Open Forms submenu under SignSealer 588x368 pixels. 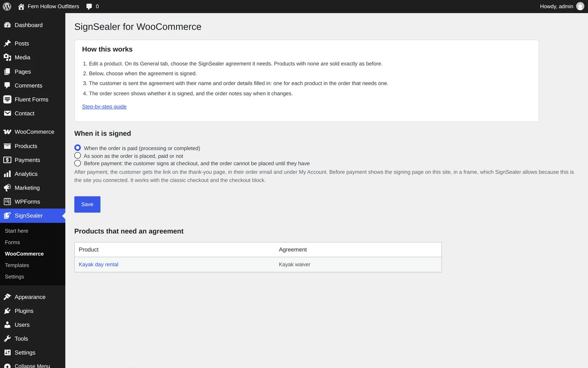(x=12, y=243)
